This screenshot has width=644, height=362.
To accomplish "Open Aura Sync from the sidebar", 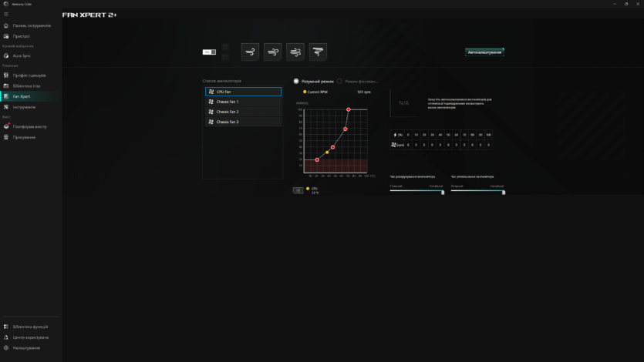I will (22, 55).
